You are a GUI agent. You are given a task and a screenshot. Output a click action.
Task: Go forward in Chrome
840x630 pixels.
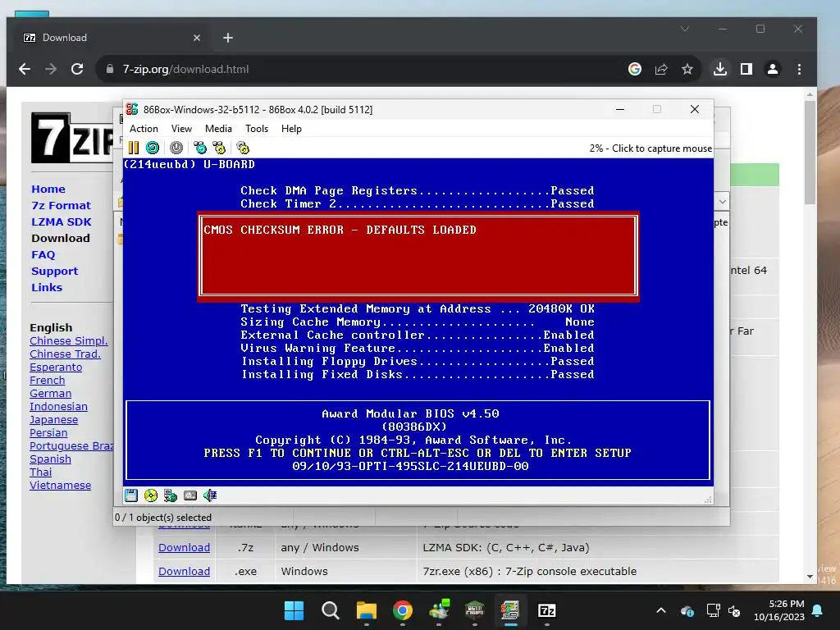coord(51,69)
